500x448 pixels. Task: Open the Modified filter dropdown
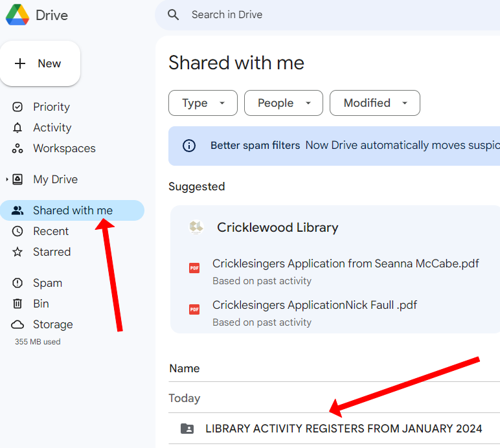pyautogui.click(x=374, y=103)
